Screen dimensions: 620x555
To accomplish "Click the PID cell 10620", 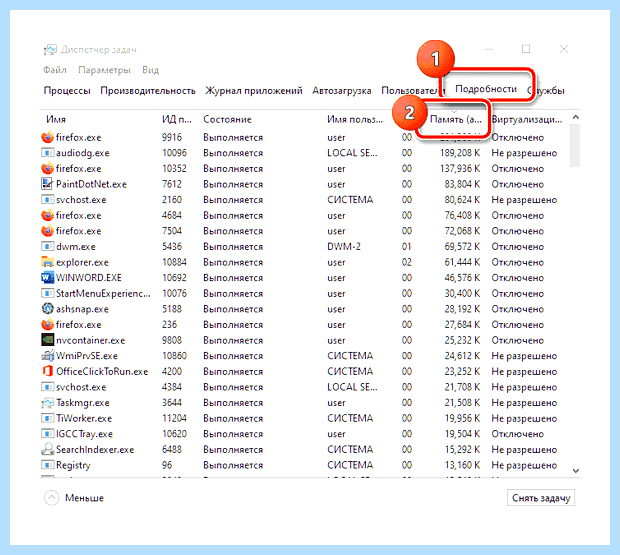I will [x=174, y=434].
